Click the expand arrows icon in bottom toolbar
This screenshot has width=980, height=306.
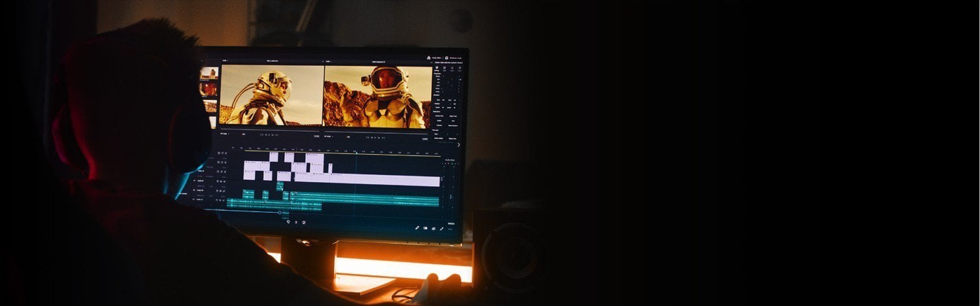coord(442,228)
